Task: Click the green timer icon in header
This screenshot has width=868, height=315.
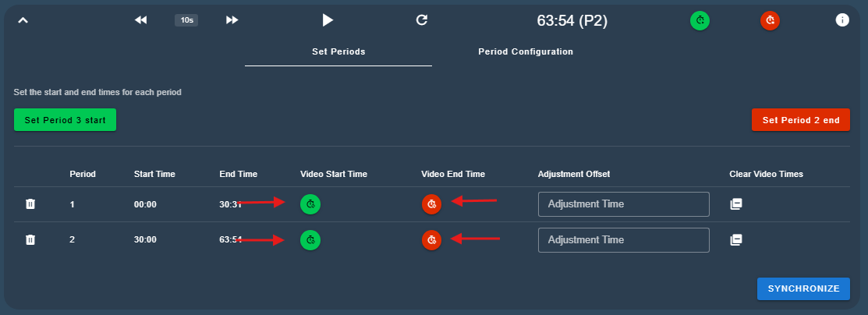Action: coord(700,20)
